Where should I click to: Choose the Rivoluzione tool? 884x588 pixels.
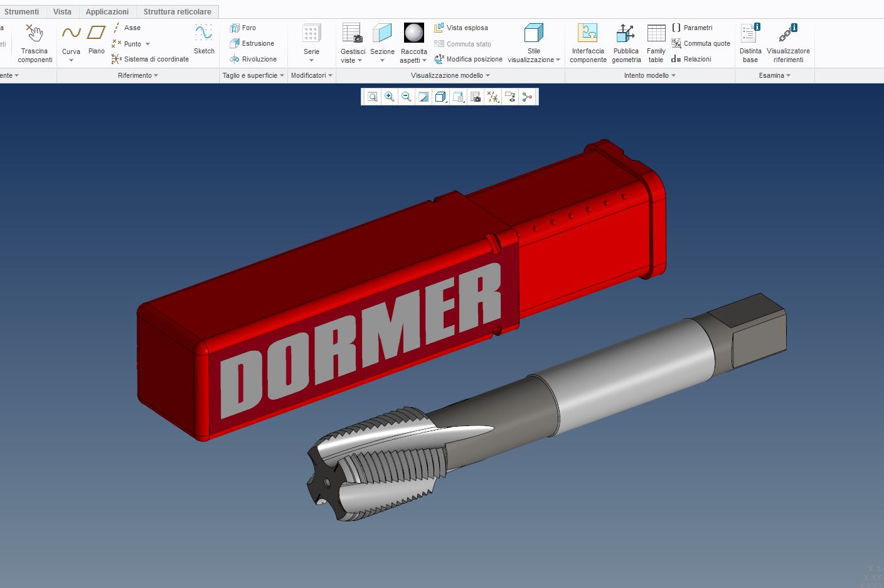[253, 59]
